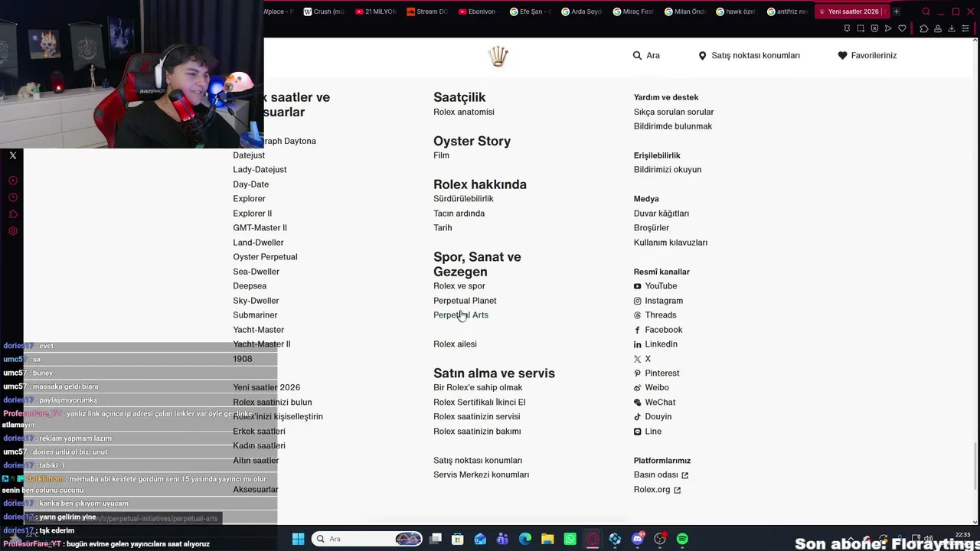980x551 pixels.
Task: Switch to the 'Stream DC' SoundCloud tab
Action: coord(427,11)
